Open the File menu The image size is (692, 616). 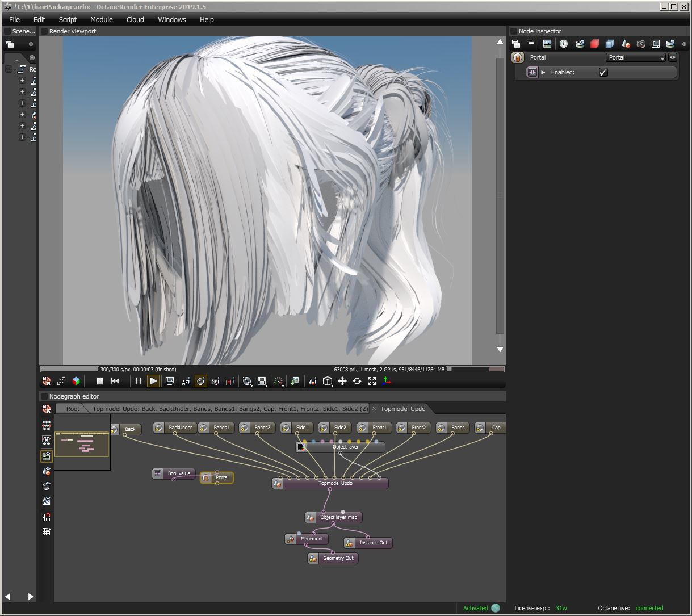coord(14,19)
